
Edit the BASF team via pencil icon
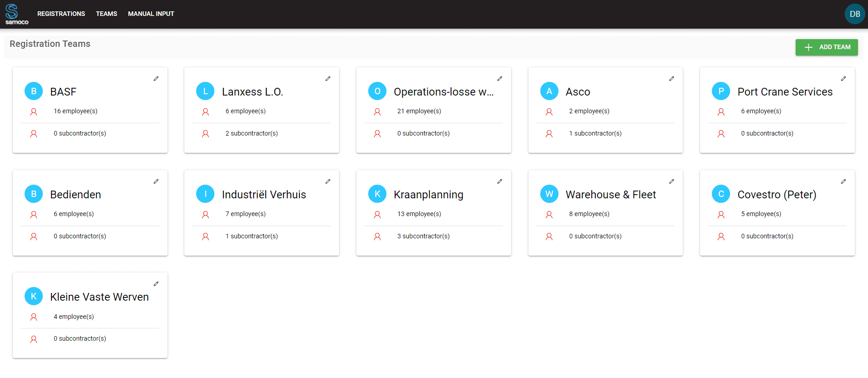156,79
